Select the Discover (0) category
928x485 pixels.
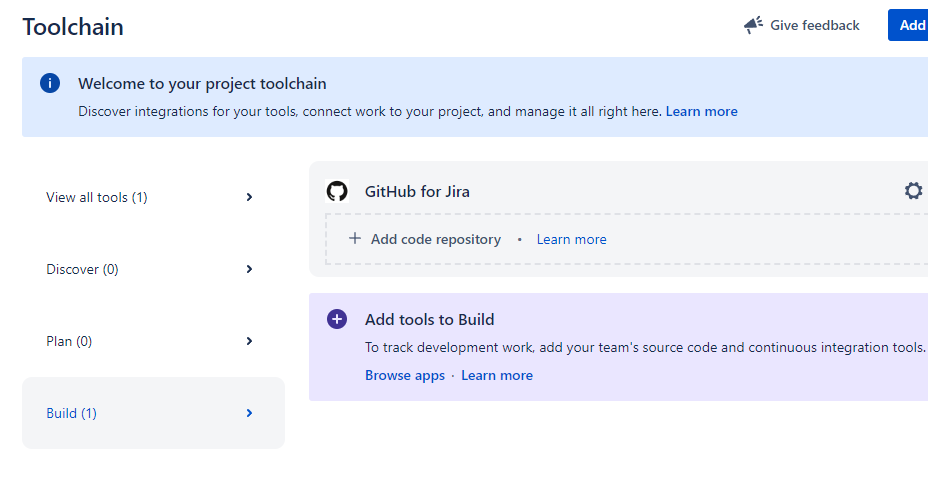pyautogui.click(x=82, y=269)
